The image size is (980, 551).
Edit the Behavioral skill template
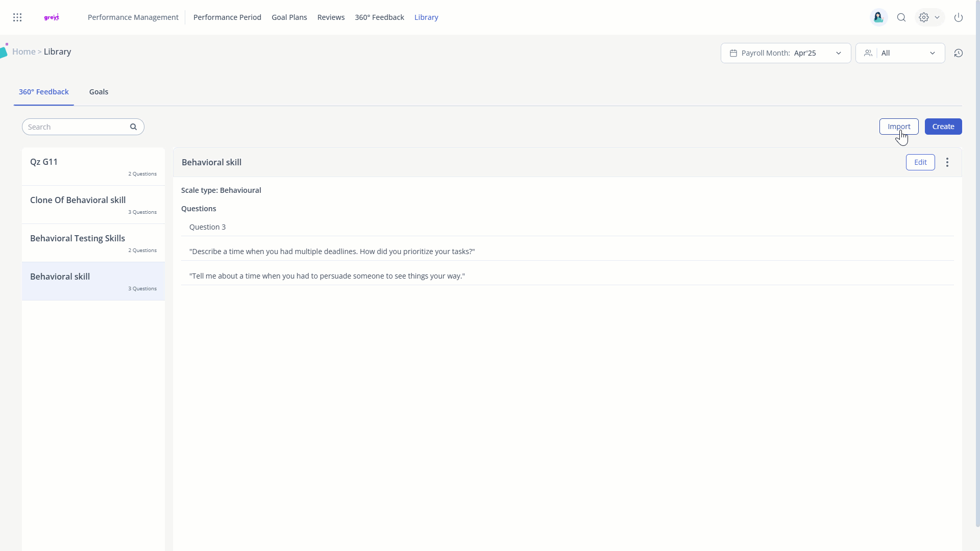coord(920,162)
